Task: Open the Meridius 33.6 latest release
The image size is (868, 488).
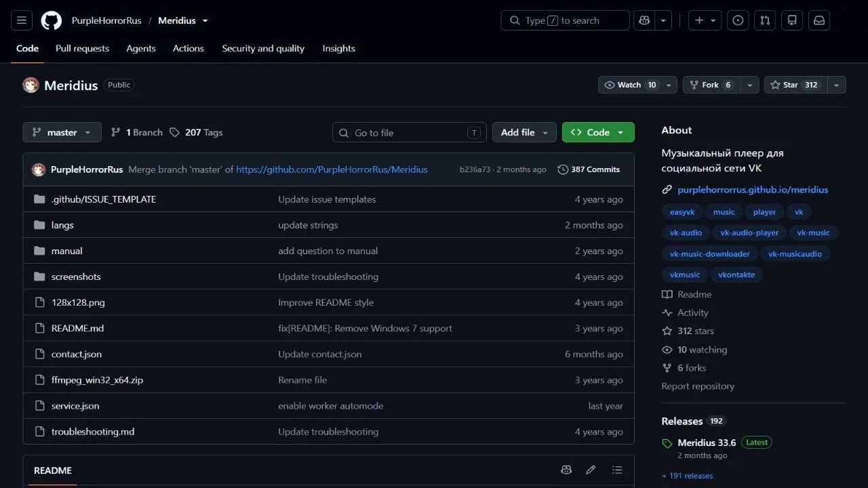Action: coord(707,443)
